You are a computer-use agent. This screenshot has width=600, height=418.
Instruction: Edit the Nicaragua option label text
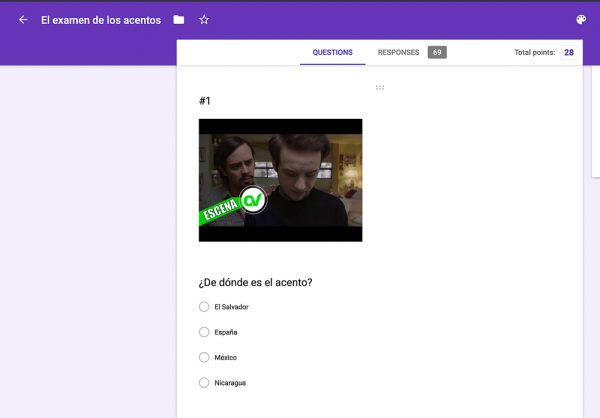(230, 382)
